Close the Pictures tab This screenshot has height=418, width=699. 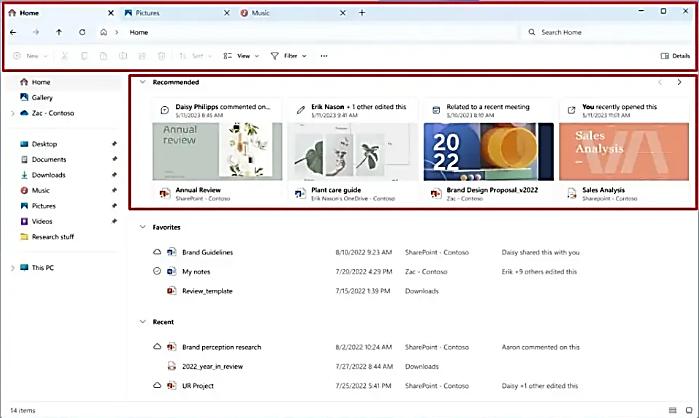tap(226, 13)
